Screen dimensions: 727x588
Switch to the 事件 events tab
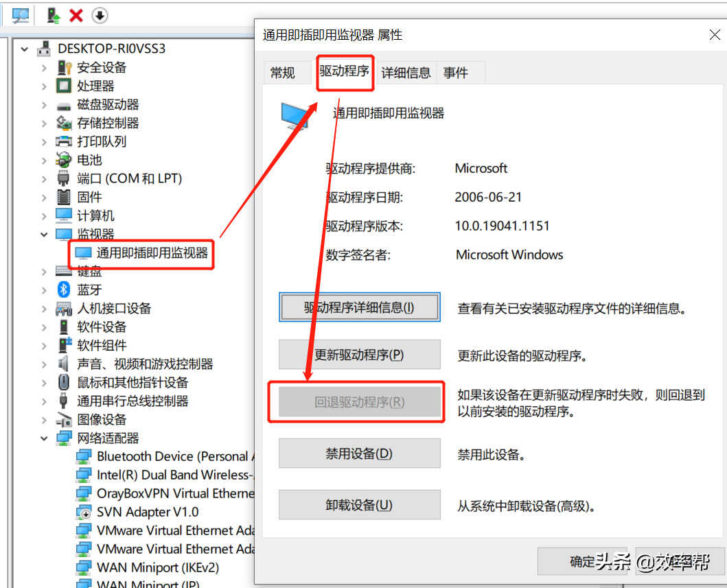pos(456,73)
